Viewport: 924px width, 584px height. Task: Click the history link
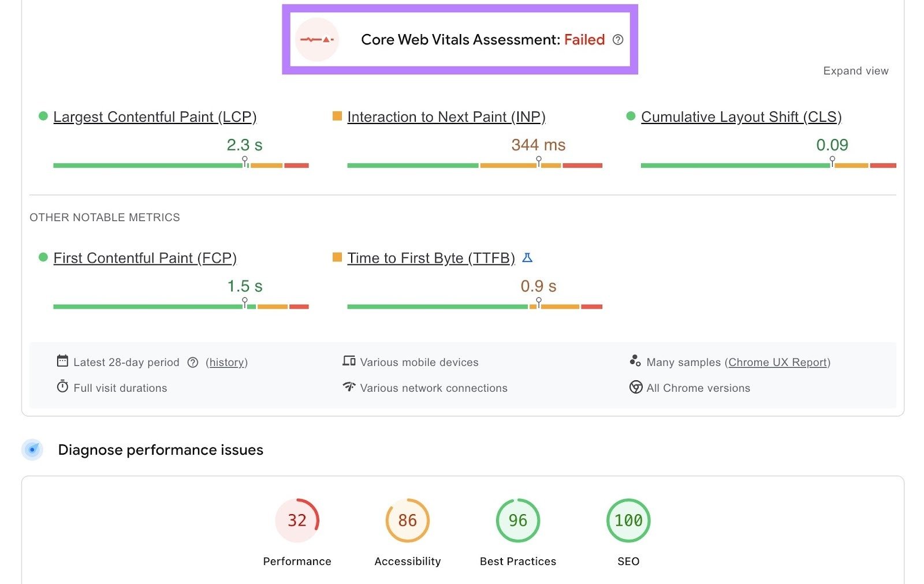[226, 362]
